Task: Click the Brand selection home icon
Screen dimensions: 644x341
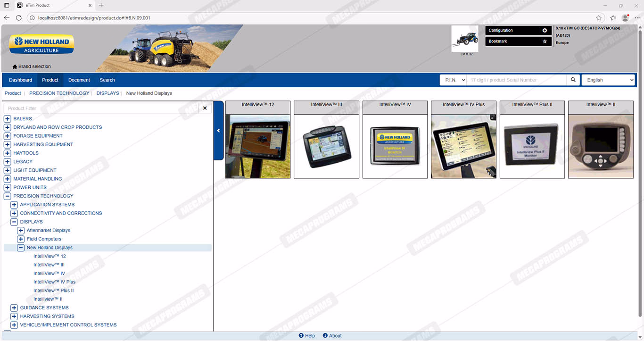Action: click(15, 67)
